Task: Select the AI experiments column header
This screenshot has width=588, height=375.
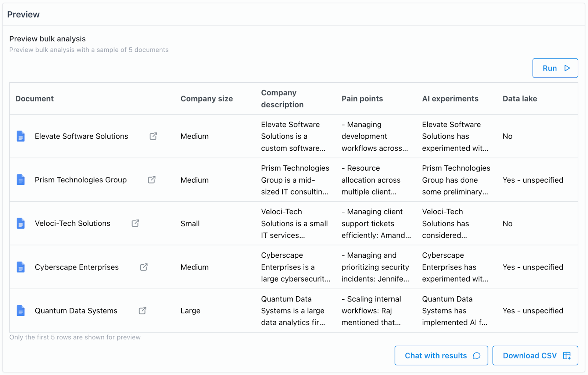Action: point(450,99)
